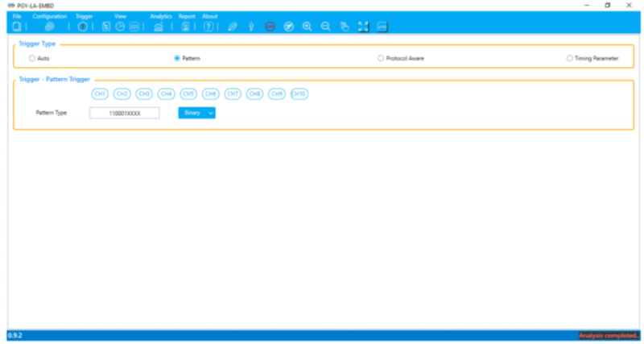
Task: Click the Analytics chart icon
Action: 159,27
